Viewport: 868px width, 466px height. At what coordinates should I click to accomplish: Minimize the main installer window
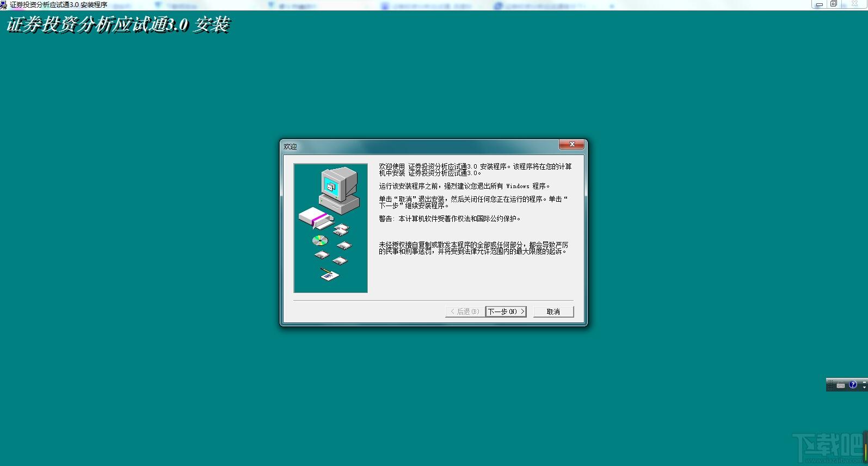pos(819,4)
